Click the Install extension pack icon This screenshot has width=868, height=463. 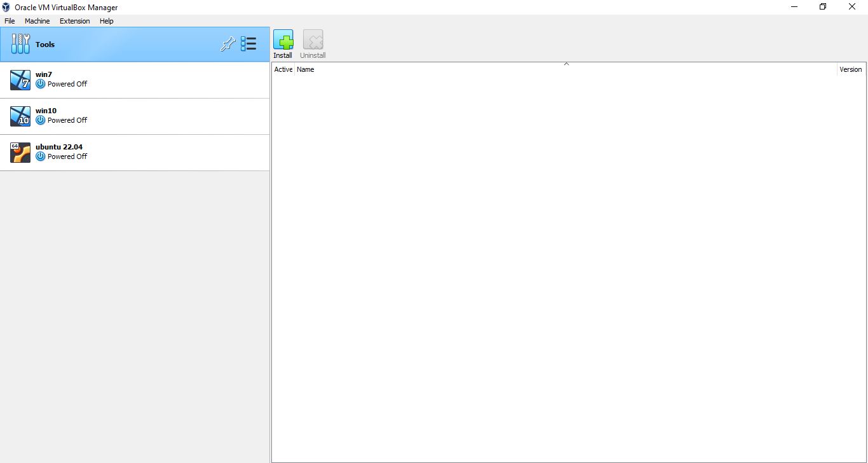point(283,40)
